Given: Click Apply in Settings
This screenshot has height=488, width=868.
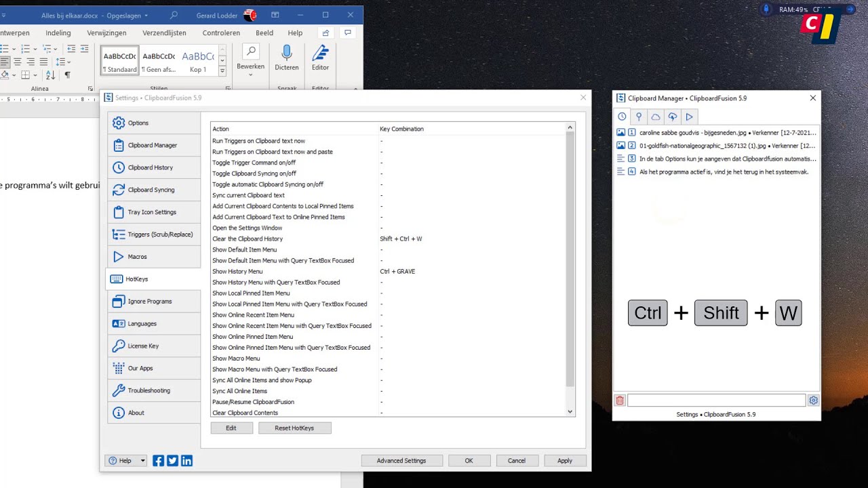Looking at the screenshot, I should click(x=565, y=461).
